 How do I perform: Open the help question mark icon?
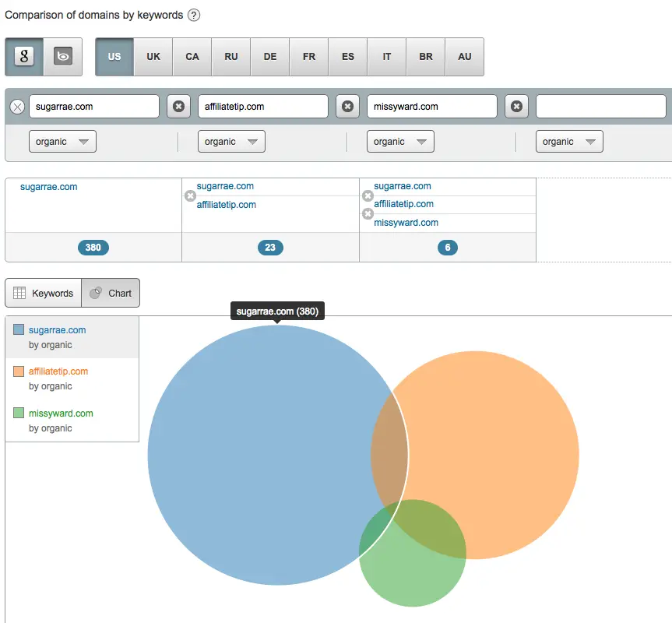point(194,16)
